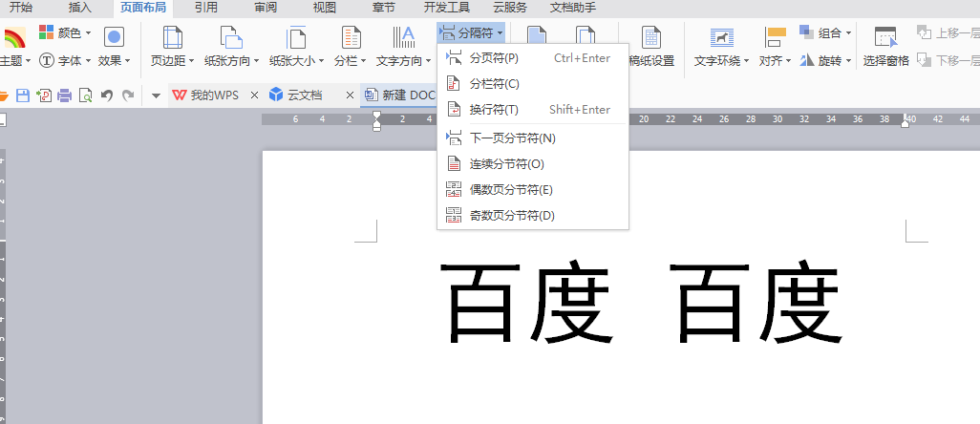Switch to the 章节 ribbon tab
This screenshot has width=980, height=424.
[x=383, y=9]
